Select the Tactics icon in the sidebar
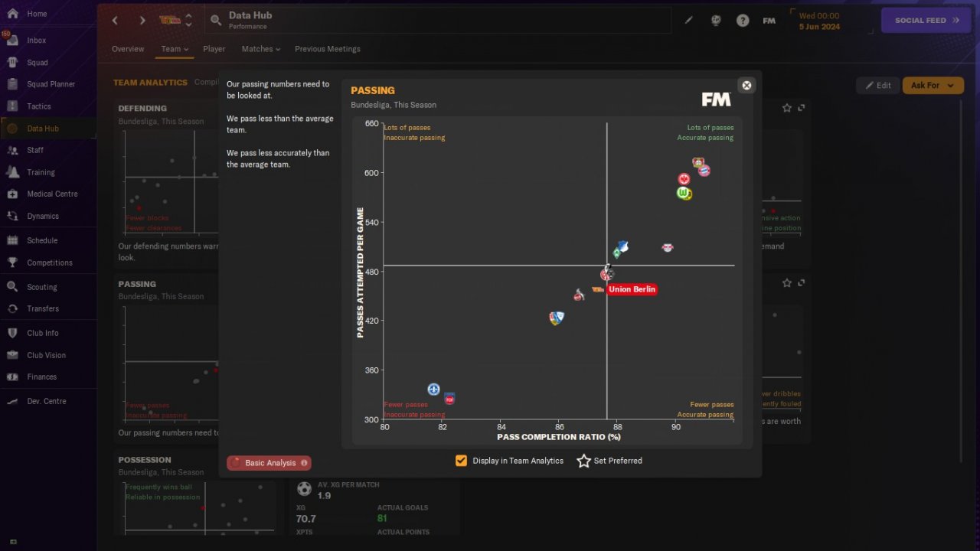Viewport: 980px width, 551px height. tap(12, 106)
